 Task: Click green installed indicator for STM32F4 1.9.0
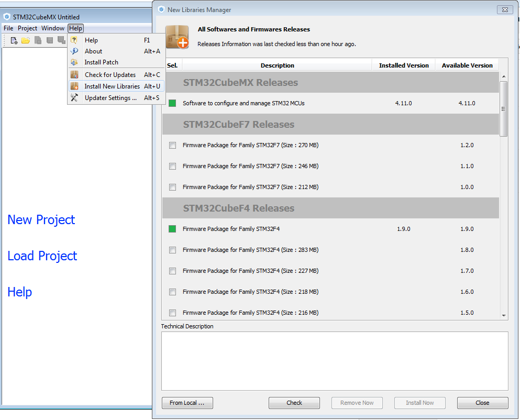[172, 229]
